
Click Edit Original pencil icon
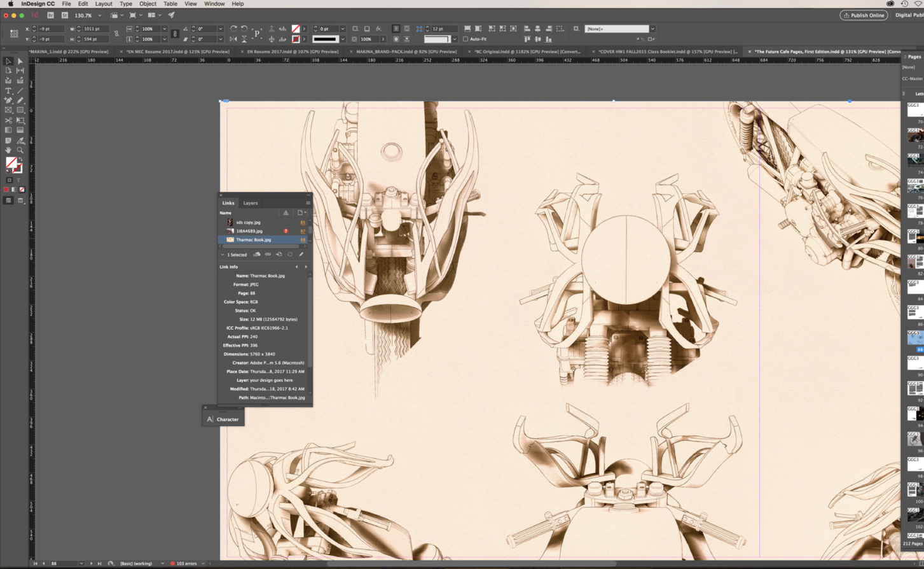[x=301, y=255]
